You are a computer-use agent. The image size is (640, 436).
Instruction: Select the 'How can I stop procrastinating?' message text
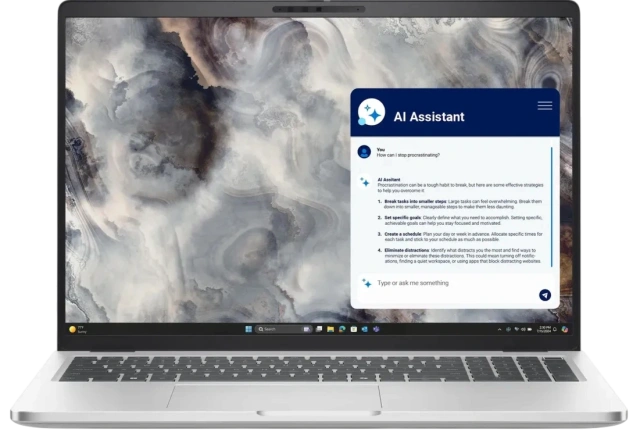click(x=408, y=155)
